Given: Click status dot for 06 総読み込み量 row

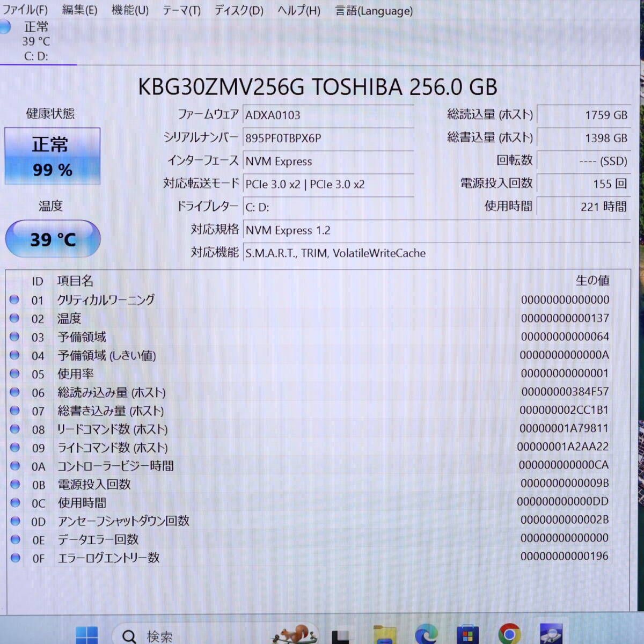Looking at the screenshot, I should 14,392.
